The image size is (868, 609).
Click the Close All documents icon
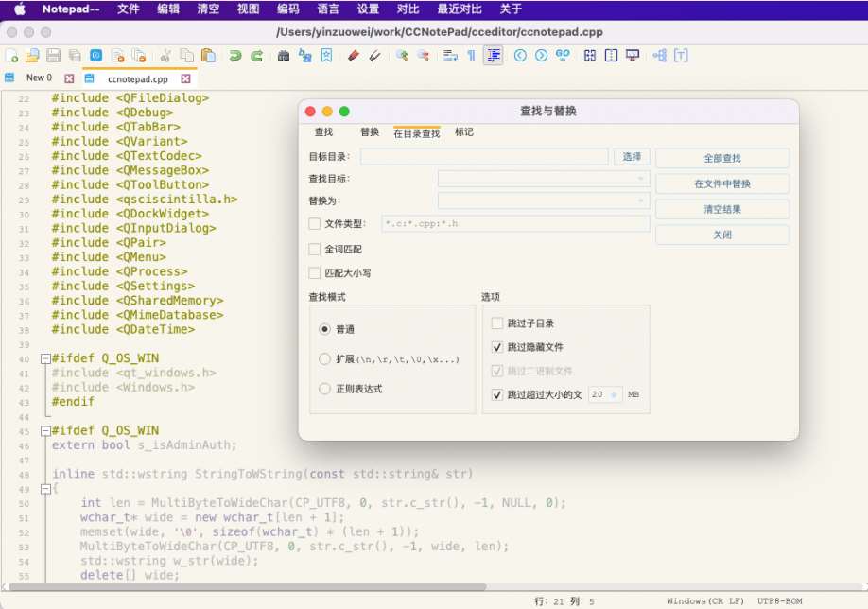point(139,56)
